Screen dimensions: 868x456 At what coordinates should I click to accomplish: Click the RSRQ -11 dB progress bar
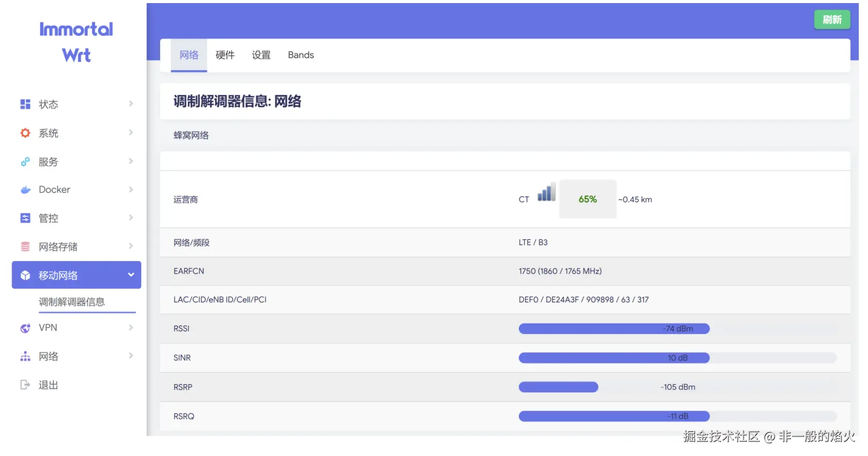tap(678, 417)
